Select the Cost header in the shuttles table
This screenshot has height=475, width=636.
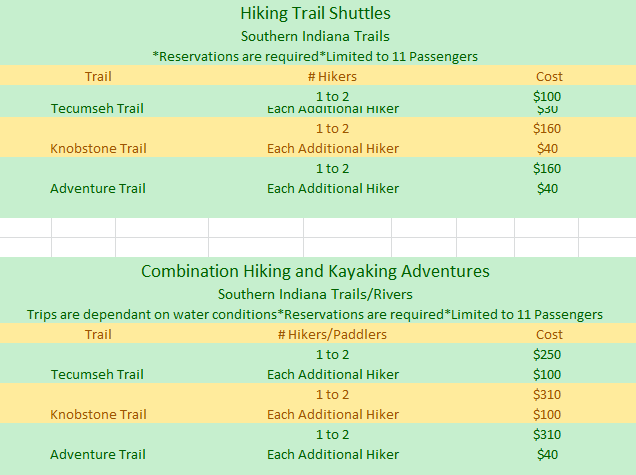point(549,76)
